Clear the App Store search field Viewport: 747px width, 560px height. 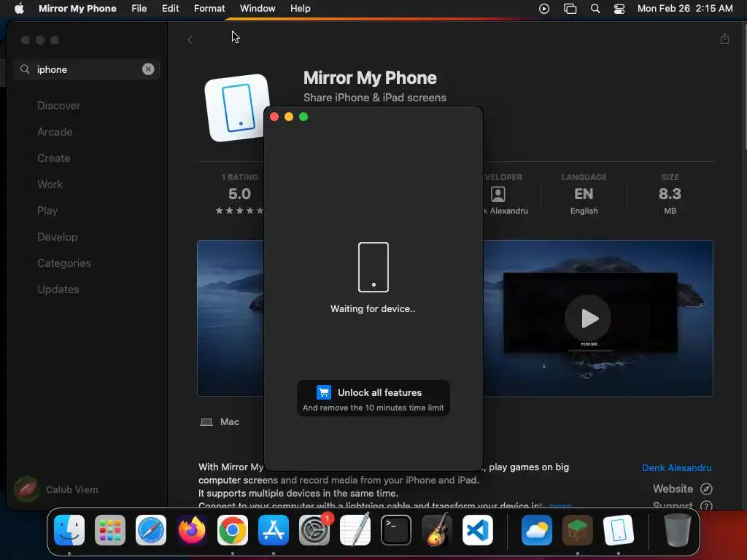tap(148, 69)
